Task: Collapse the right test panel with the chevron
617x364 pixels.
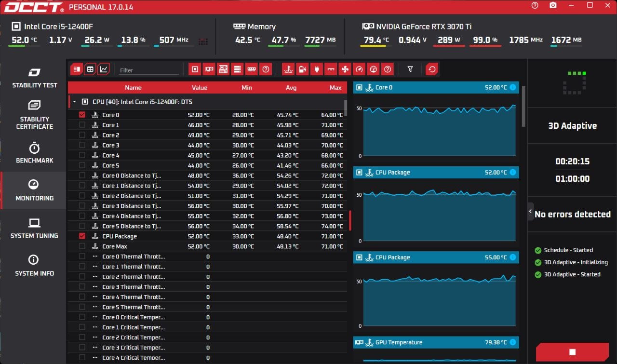Action: (531, 211)
